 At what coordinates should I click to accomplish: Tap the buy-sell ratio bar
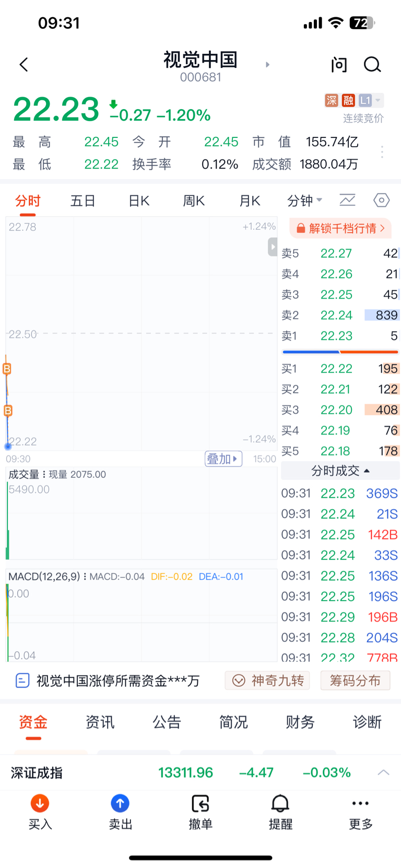(x=340, y=352)
